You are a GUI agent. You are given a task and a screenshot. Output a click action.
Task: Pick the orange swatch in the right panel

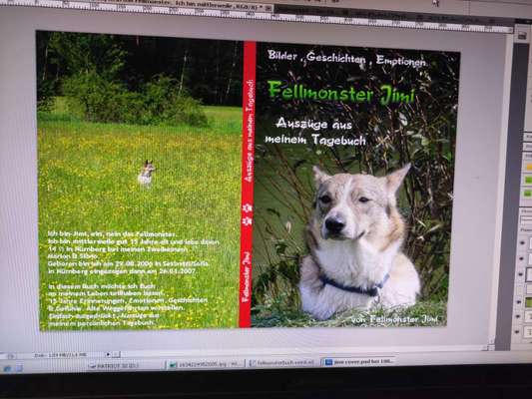[529, 167]
